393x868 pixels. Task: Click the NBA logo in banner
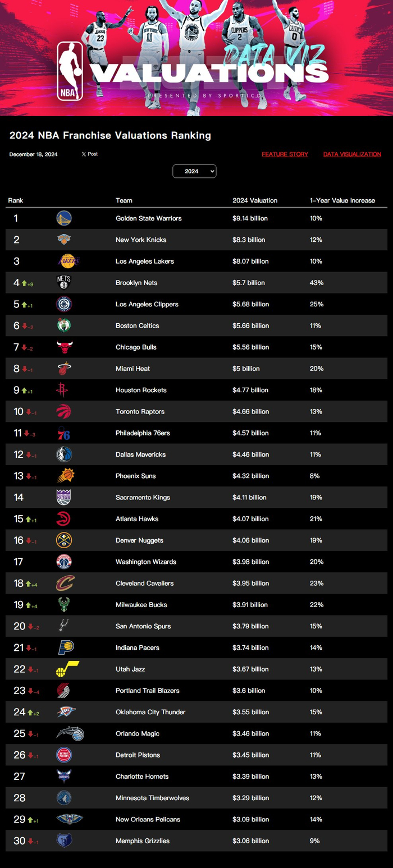click(x=70, y=71)
